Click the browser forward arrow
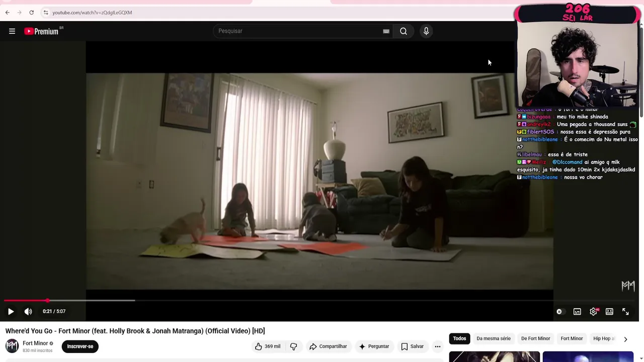The height and width of the screenshot is (362, 644). (x=19, y=13)
